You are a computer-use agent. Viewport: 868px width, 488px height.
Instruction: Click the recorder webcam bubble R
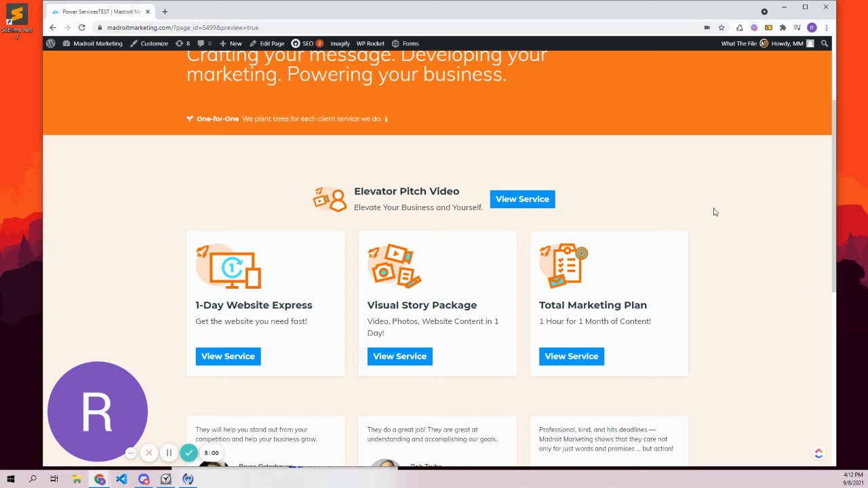[x=98, y=411]
